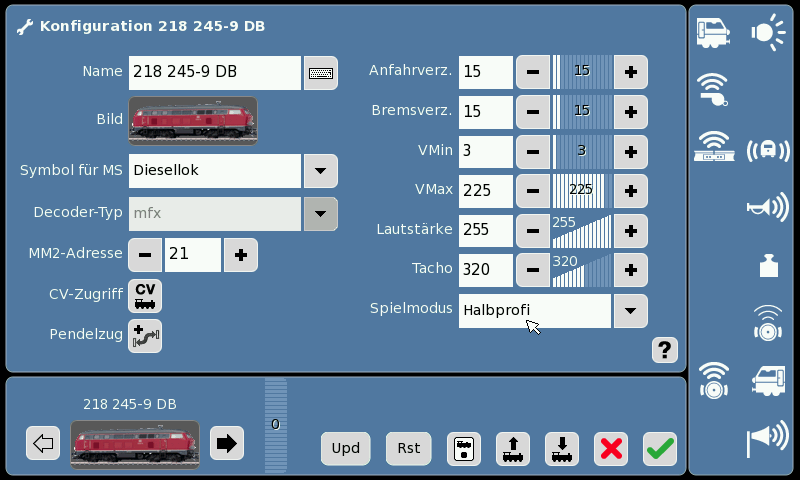Open the Spielmodus dropdown arrow

[x=631, y=311]
